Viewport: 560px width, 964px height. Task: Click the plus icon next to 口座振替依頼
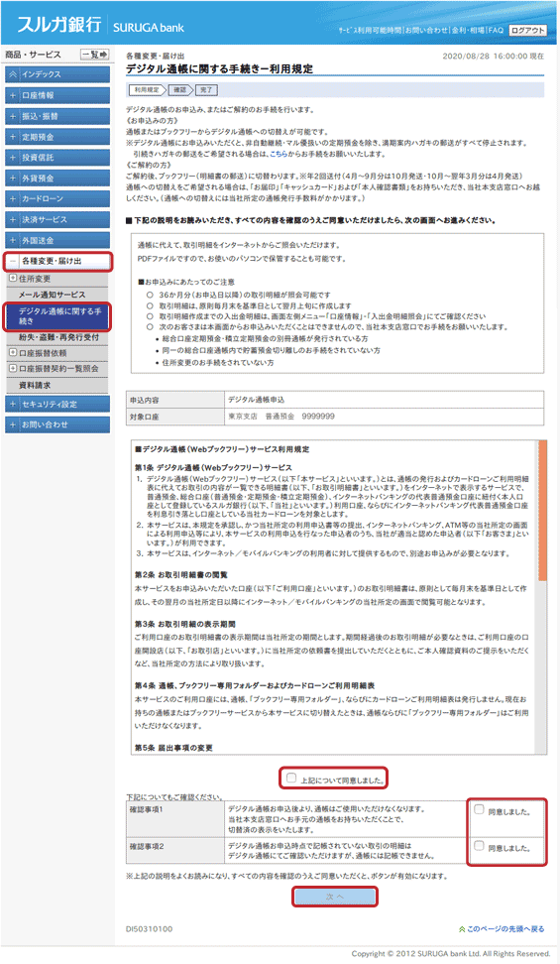click(x=13, y=353)
